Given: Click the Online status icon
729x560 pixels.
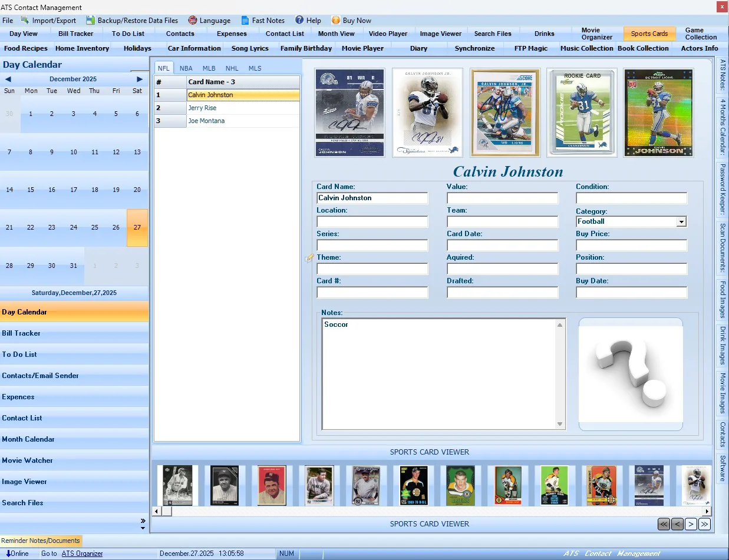Looking at the screenshot, I should (x=9, y=554).
